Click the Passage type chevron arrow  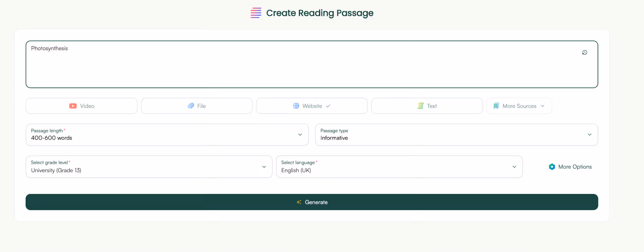point(590,135)
